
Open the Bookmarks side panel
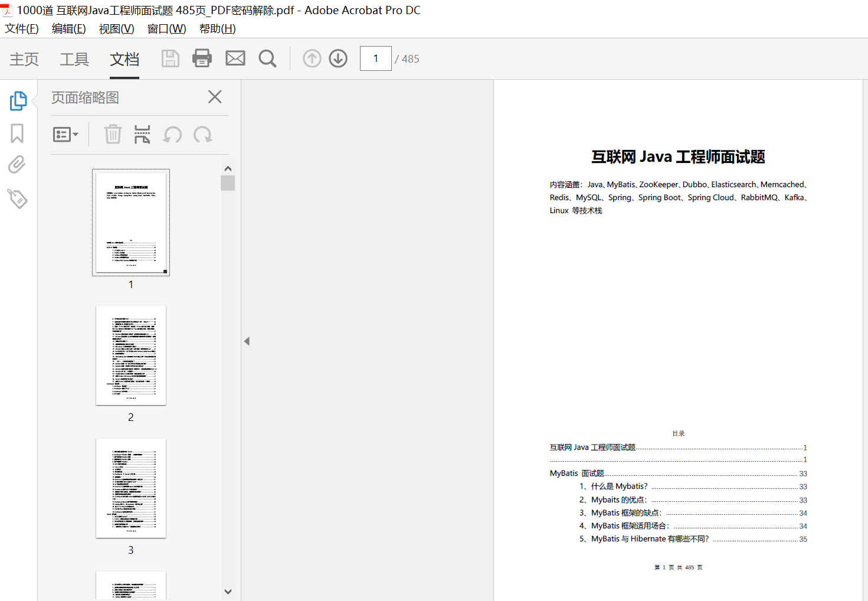coord(17,133)
